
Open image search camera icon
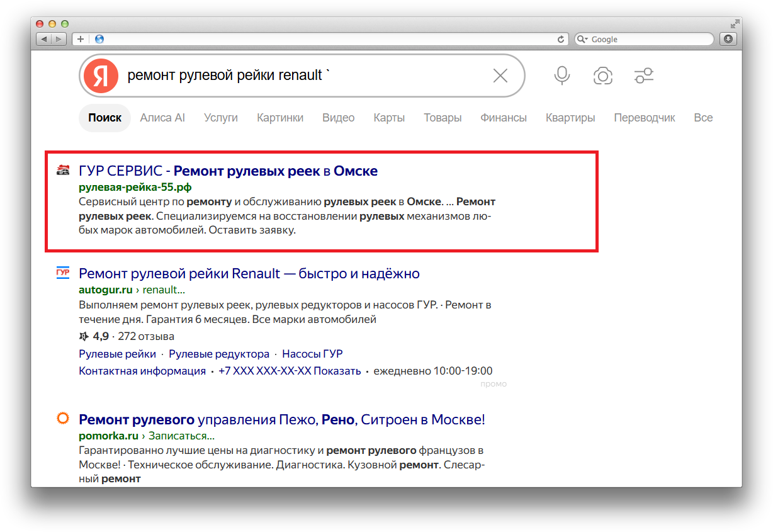[x=603, y=76]
